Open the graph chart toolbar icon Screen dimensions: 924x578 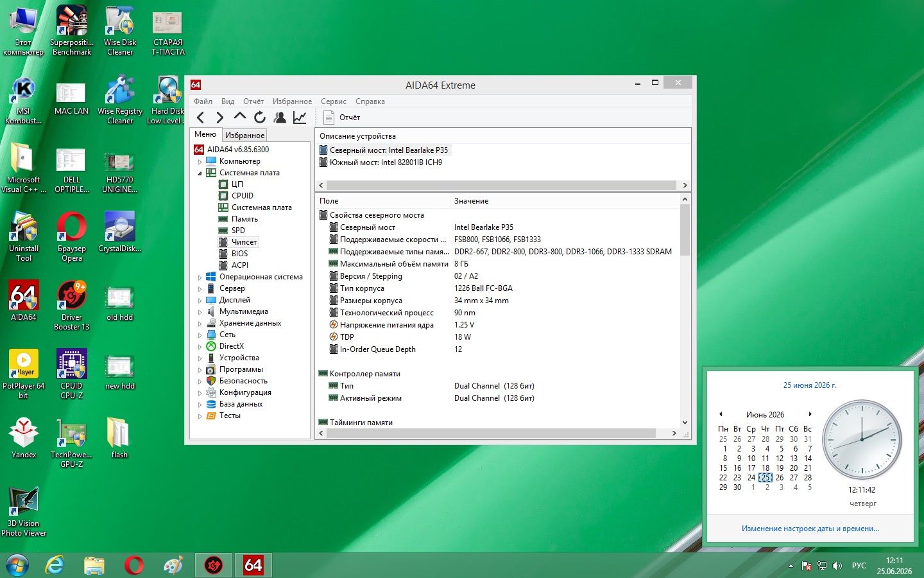point(300,117)
